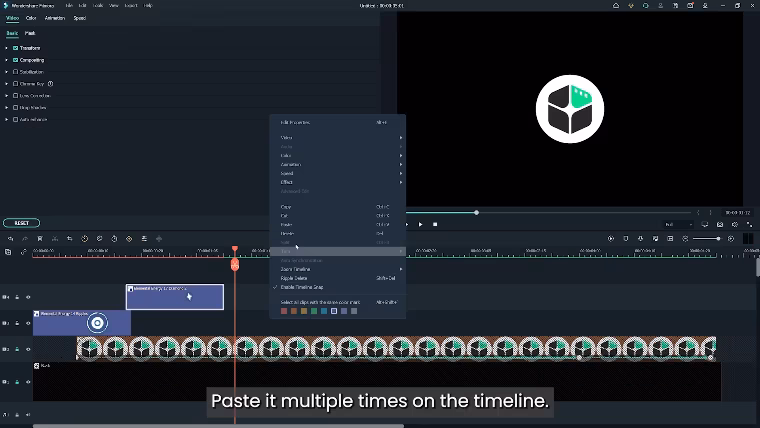Click the preview progress slider handle
This screenshot has height=428, width=760.
click(476, 212)
